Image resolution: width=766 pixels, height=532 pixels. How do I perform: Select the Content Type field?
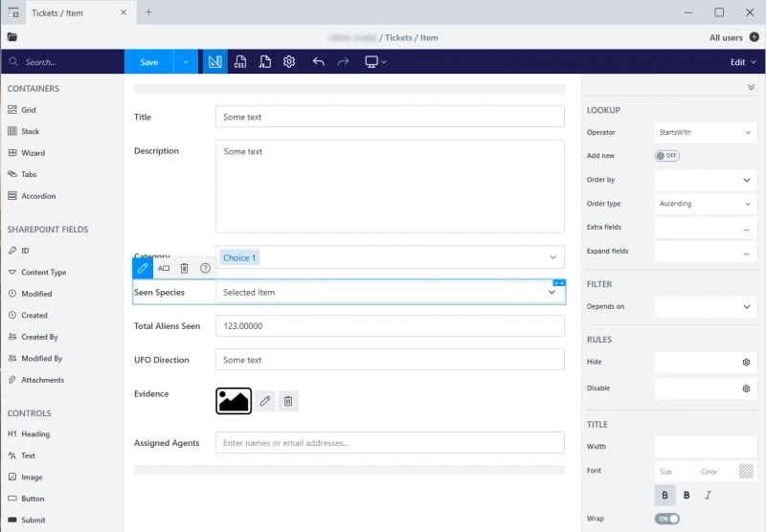[37, 272]
